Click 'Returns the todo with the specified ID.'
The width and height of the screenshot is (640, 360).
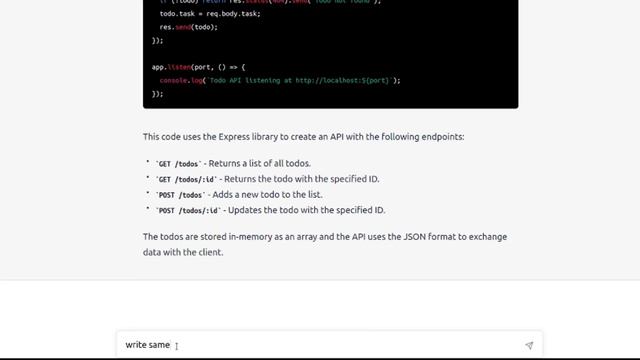[x=302, y=179]
